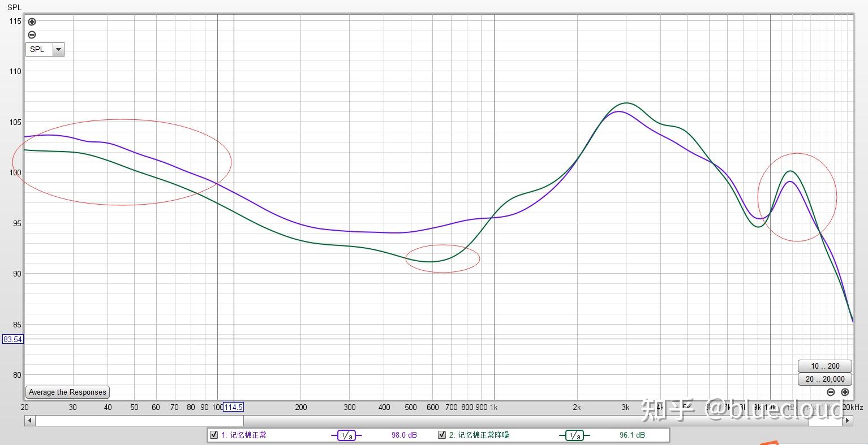868x445 pixels.
Task: Click the 200 label on frequency axis
Action: [300, 407]
